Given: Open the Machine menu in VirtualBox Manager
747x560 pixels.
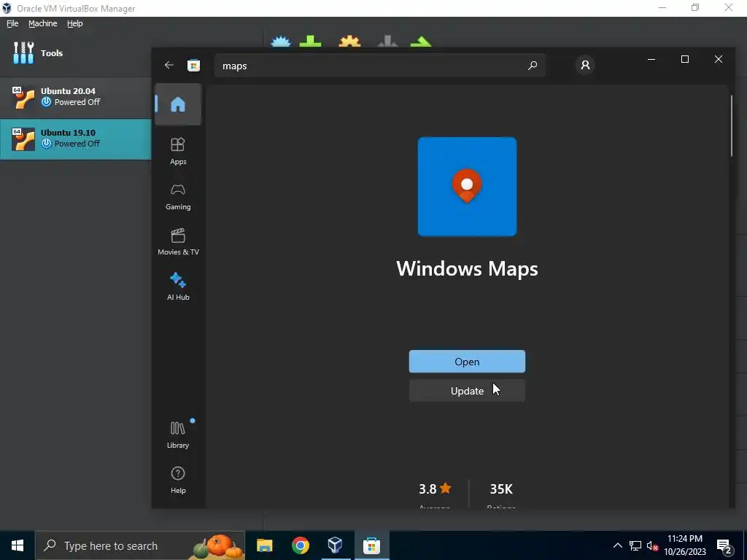Looking at the screenshot, I should [42, 23].
